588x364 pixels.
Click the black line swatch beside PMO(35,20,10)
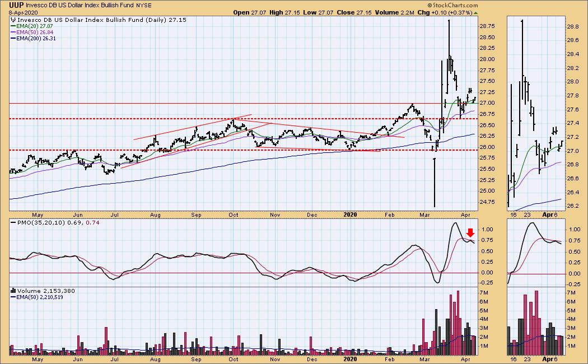(x=13, y=223)
